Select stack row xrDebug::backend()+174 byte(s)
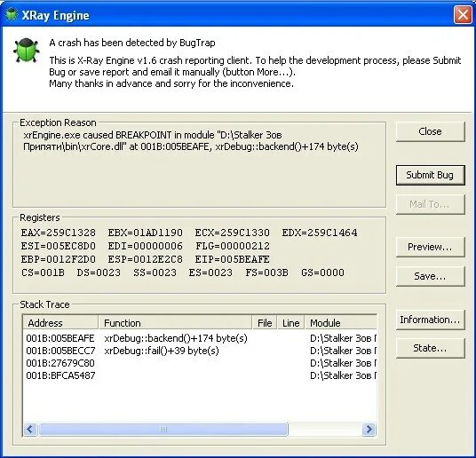The image size is (476, 458). 200,338
